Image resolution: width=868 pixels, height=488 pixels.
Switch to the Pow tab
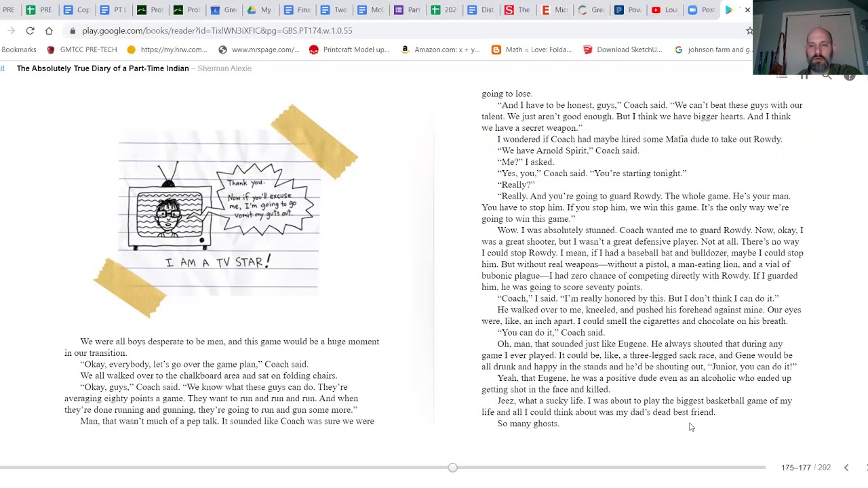tap(627, 10)
